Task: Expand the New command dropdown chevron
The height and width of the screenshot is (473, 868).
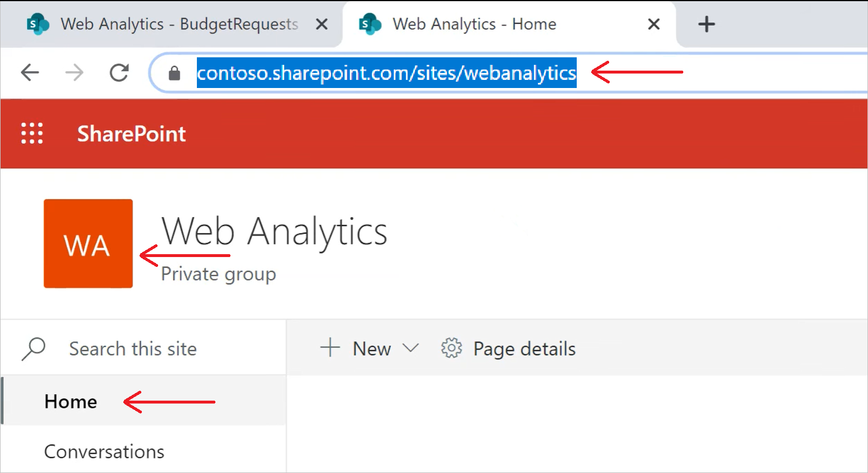Action: point(412,349)
